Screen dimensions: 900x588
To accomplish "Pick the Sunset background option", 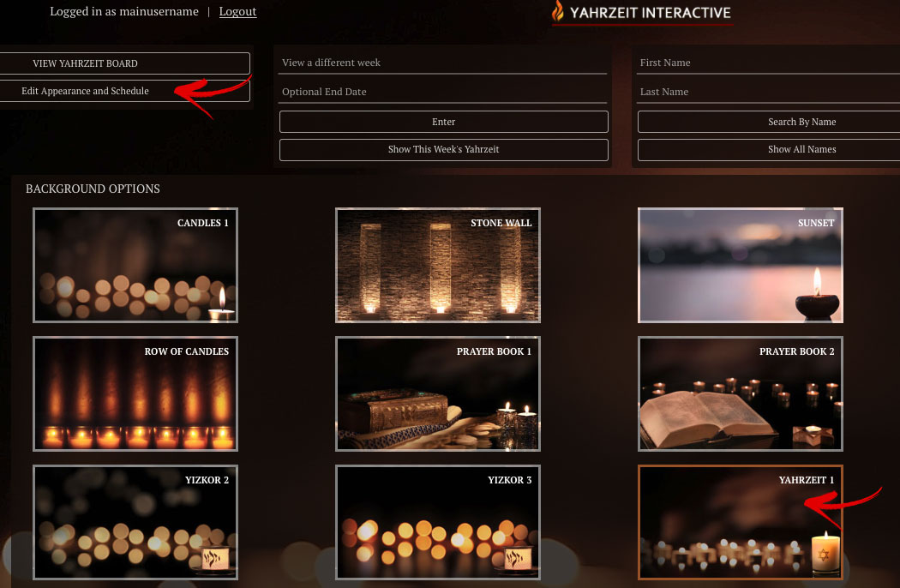I will pos(741,266).
